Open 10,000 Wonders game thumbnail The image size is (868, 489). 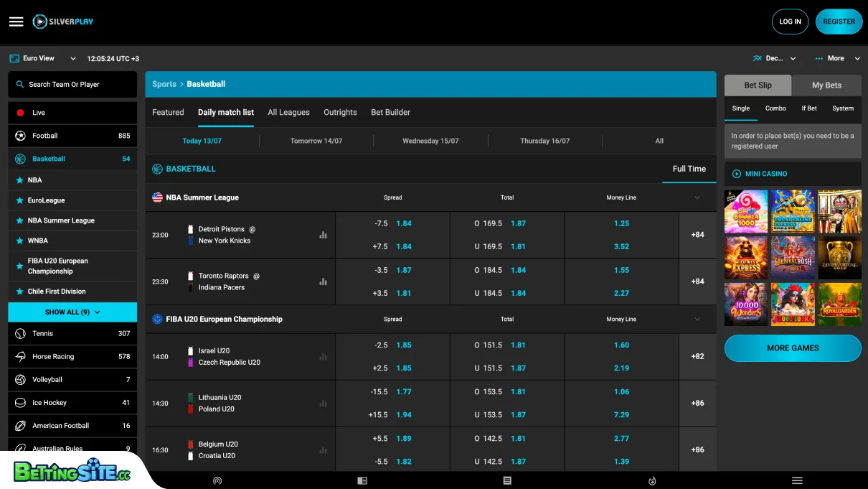(746, 304)
